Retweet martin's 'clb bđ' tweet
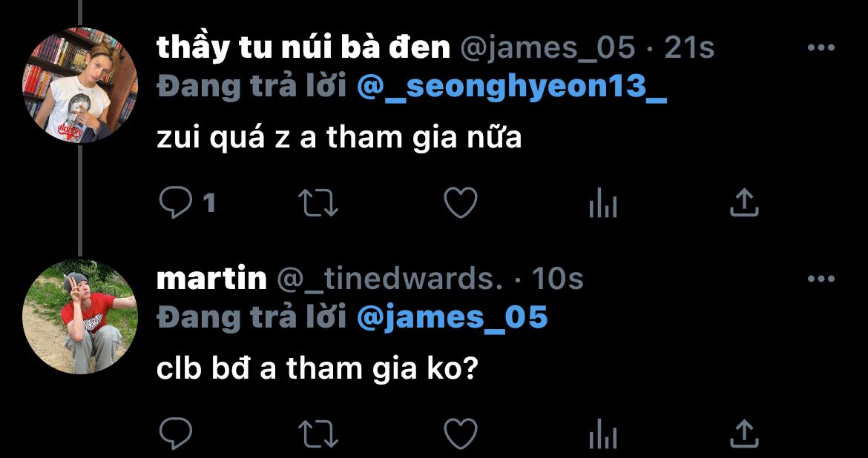868x458 pixels. pyautogui.click(x=318, y=433)
